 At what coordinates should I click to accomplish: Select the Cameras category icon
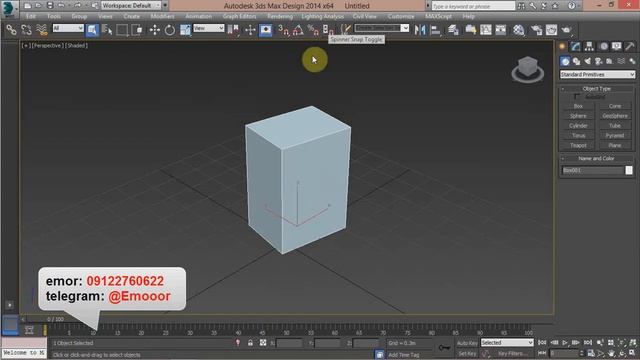[598, 61]
